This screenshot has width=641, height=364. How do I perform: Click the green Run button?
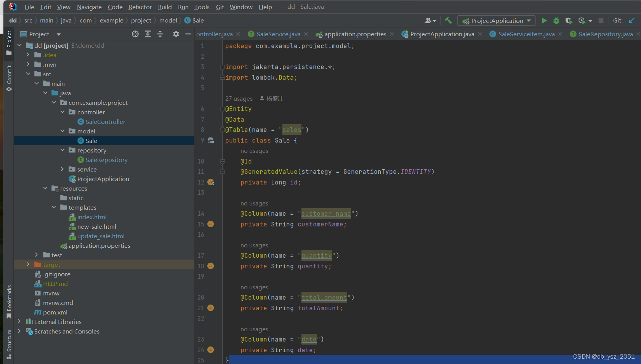[x=544, y=21]
